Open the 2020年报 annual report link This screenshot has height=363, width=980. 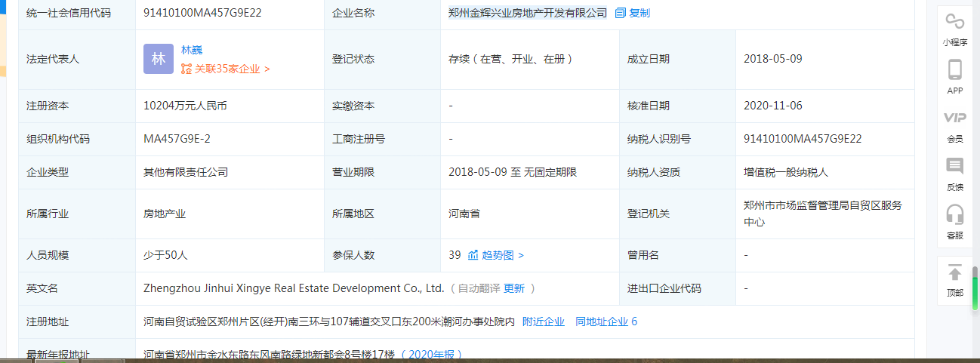431,354
